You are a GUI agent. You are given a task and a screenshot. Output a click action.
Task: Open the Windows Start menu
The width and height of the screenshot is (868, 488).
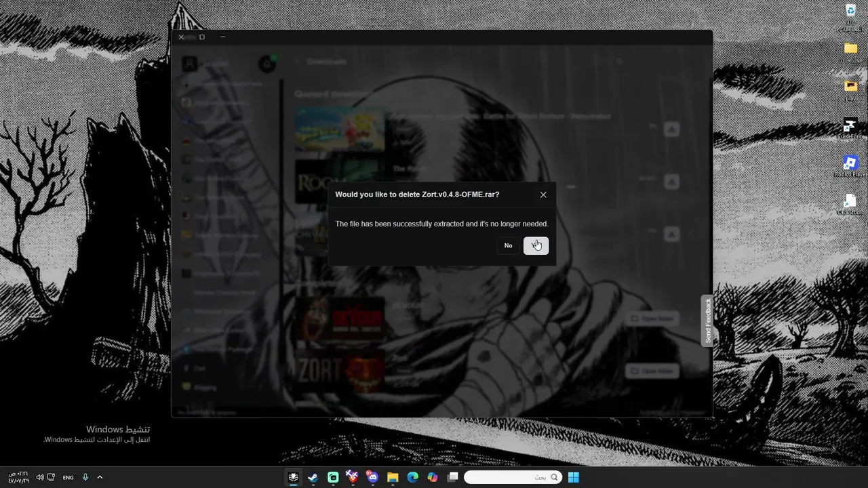(574, 477)
